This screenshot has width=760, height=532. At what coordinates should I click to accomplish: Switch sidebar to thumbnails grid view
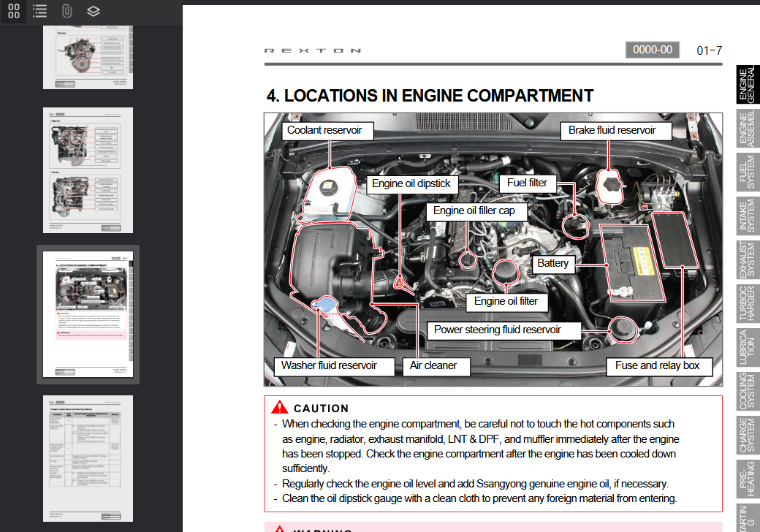coord(14,11)
